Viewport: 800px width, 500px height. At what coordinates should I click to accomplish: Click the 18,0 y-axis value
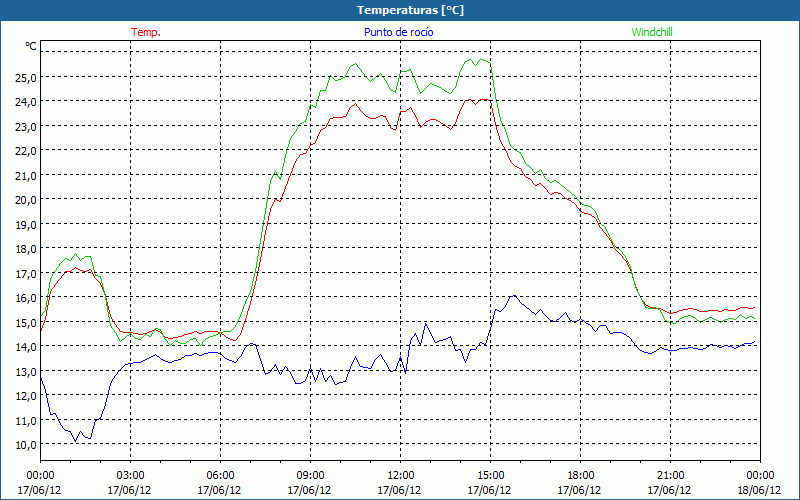click(x=25, y=249)
